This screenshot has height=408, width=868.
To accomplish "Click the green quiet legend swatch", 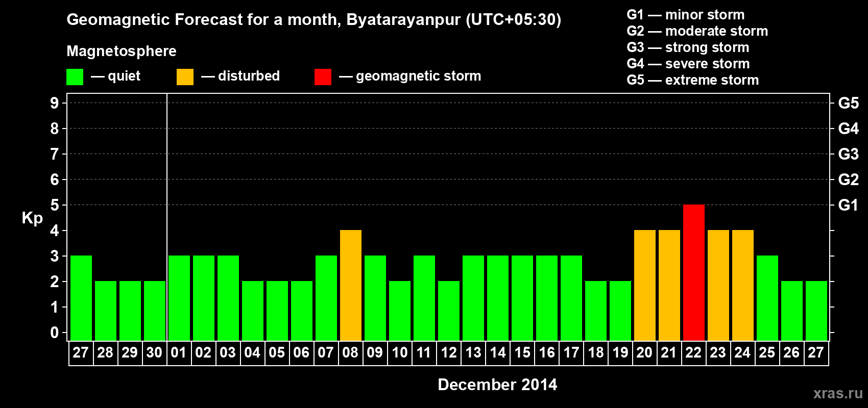I will (x=75, y=77).
